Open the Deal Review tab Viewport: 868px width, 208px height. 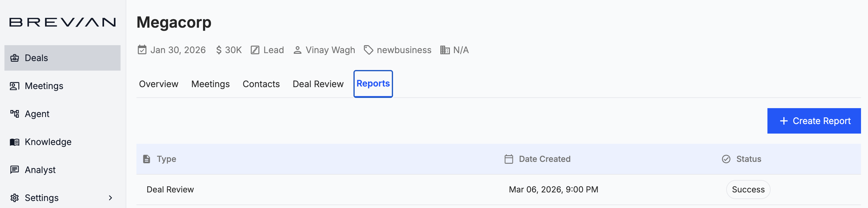tap(318, 84)
